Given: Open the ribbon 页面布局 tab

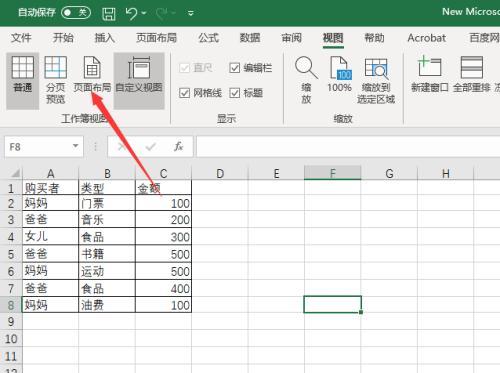Looking at the screenshot, I should [156, 38].
